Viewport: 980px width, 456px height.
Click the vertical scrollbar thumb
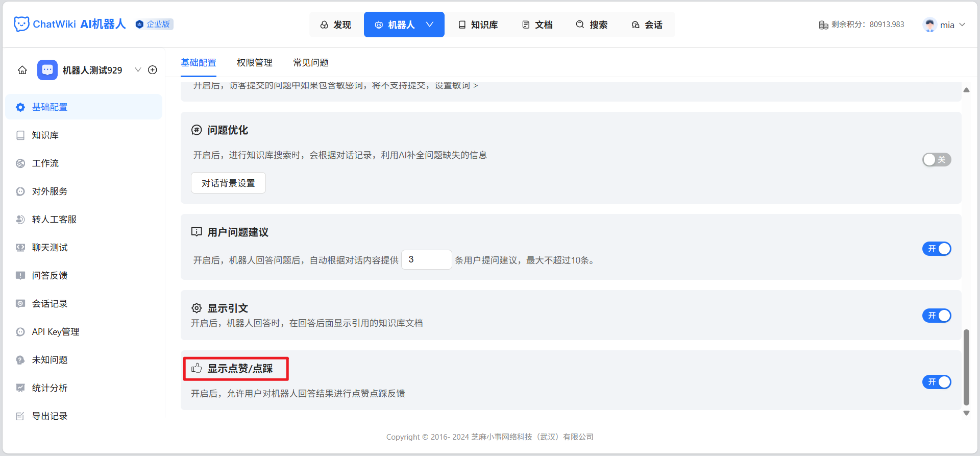coord(966,367)
